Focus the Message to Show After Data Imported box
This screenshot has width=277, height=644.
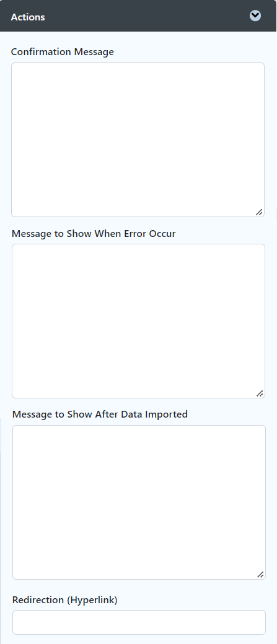click(139, 502)
